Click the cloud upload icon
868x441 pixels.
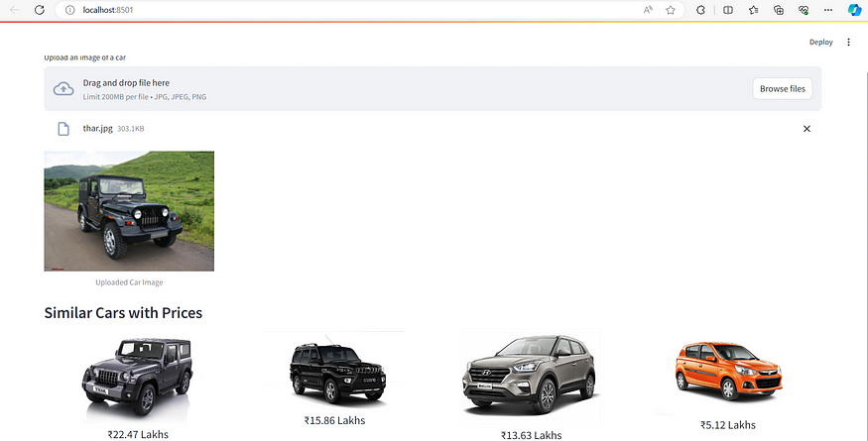[x=63, y=88]
